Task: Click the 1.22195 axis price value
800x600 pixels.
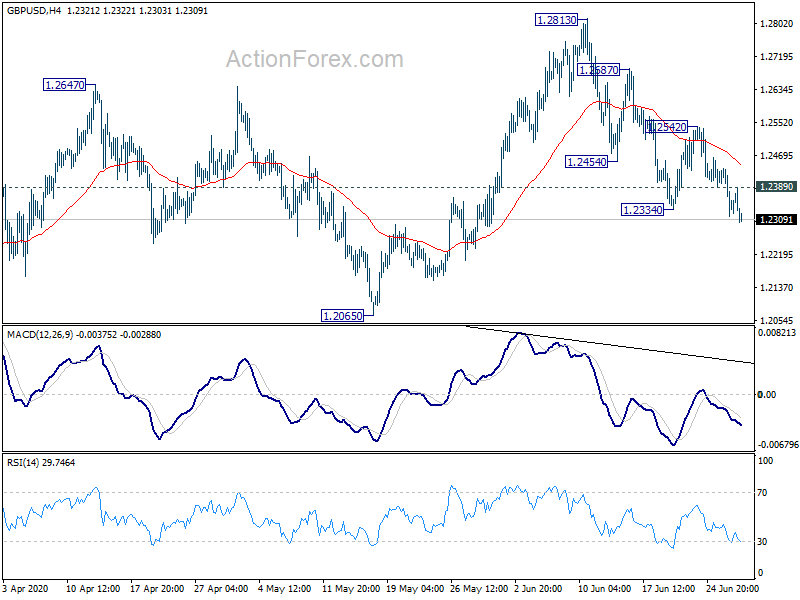Action: pos(777,255)
